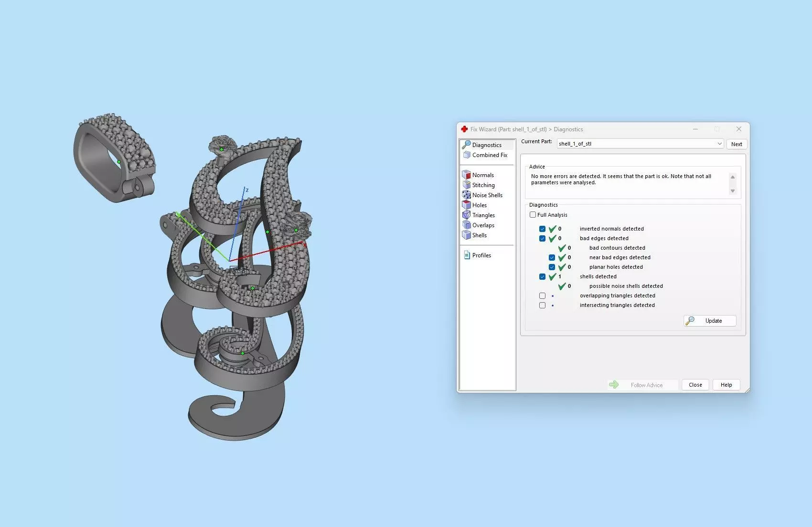Click Advice box scroll down arrow
The width and height of the screenshot is (812, 527).
(732, 191)
